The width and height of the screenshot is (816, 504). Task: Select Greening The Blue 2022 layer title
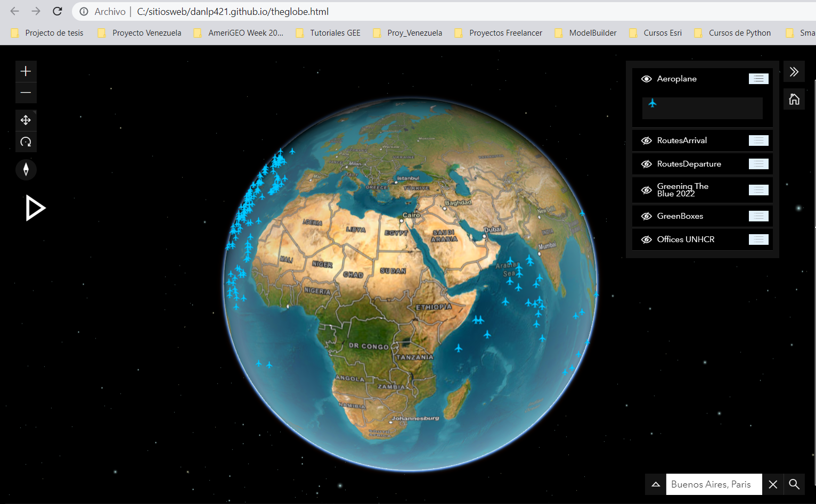coord(682,190)
